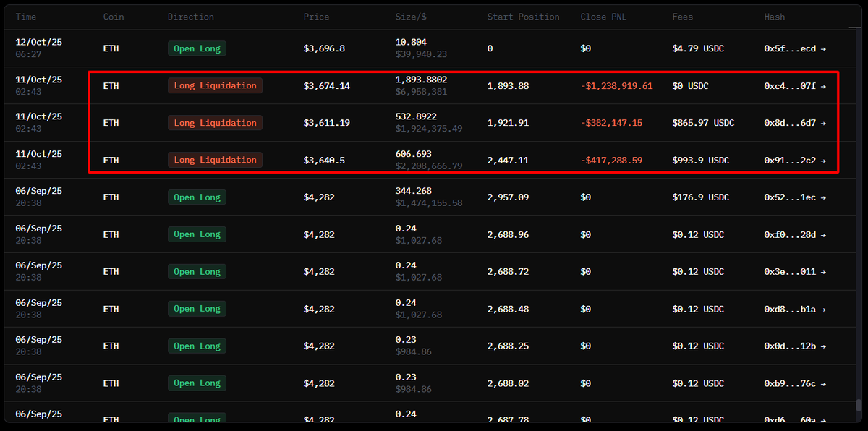This screenshot has height=431, width=868.
Task: Open transaction hash 0xc4...07f link
Action: click(794, 86)
